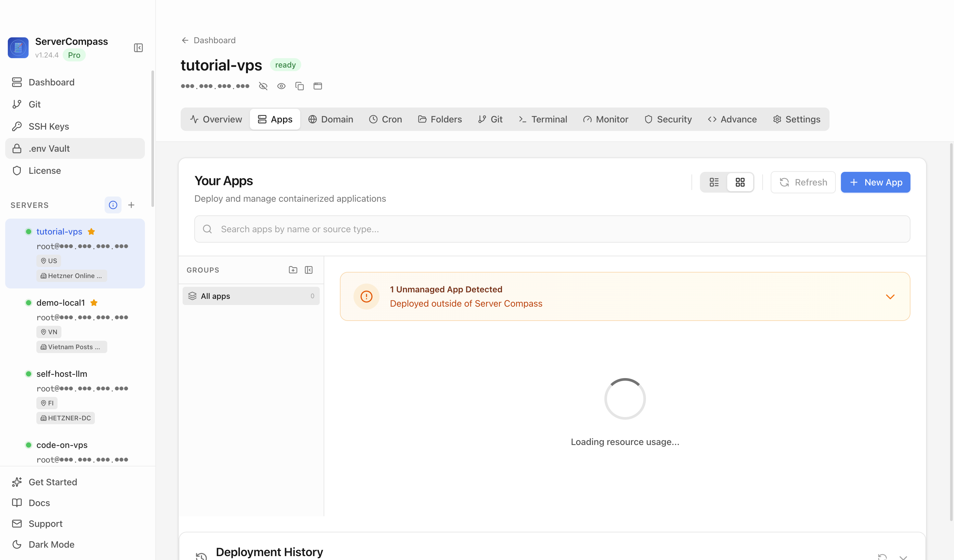Image resolution: width=954 pixels, height=560 pixels.
Task: Switch to Terminal tab
Action: 543,119
